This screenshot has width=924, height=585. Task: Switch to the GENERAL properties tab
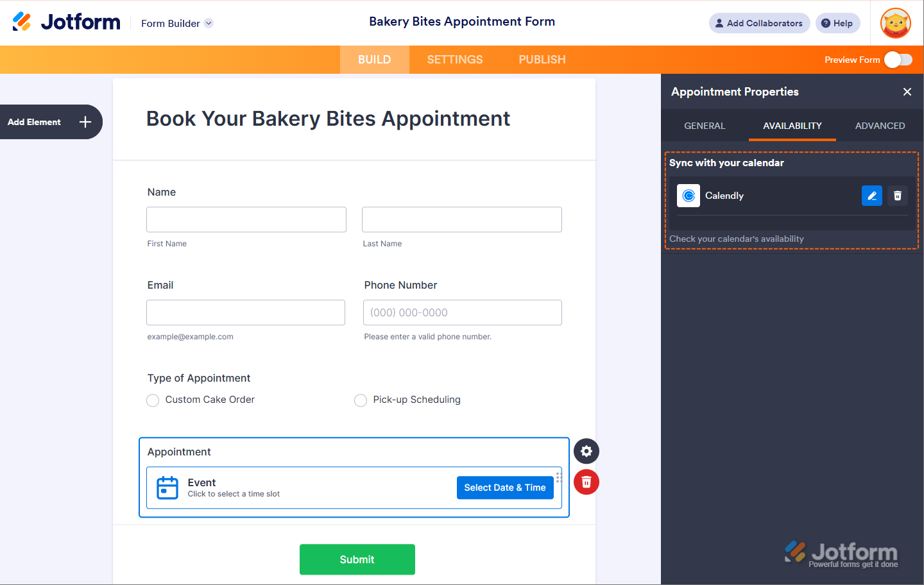pos(705,126)
